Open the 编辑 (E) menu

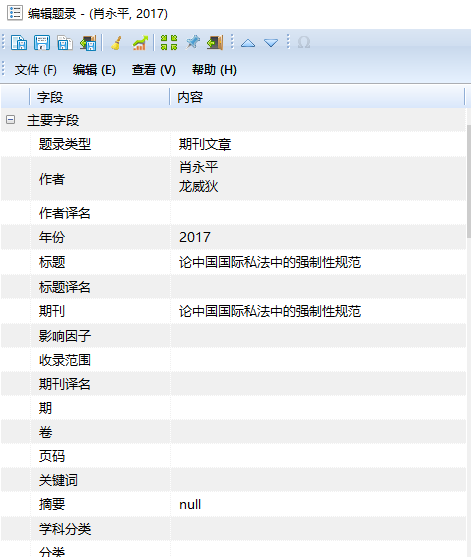click(x=94, y=70)
